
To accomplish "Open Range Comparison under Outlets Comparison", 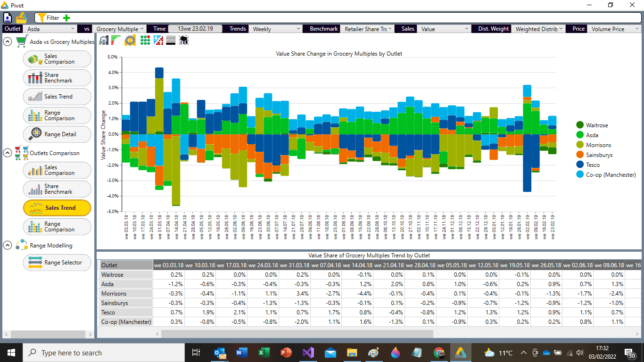I will [x=57, y=227].
